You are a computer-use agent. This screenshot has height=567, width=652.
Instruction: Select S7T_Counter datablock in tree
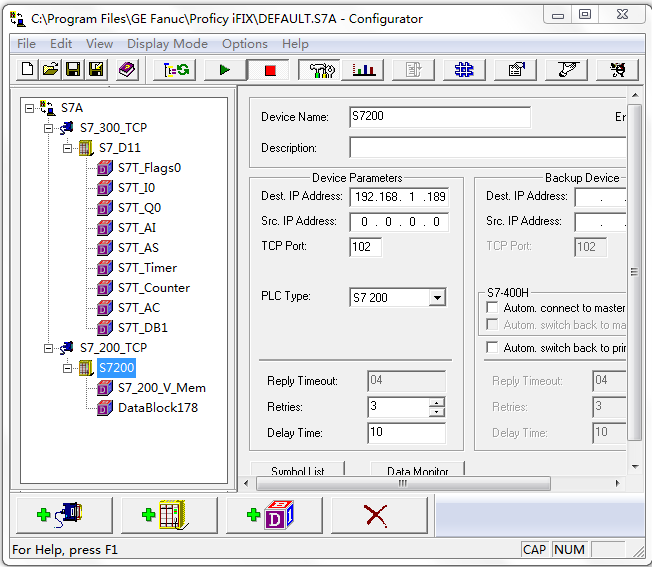154,288
